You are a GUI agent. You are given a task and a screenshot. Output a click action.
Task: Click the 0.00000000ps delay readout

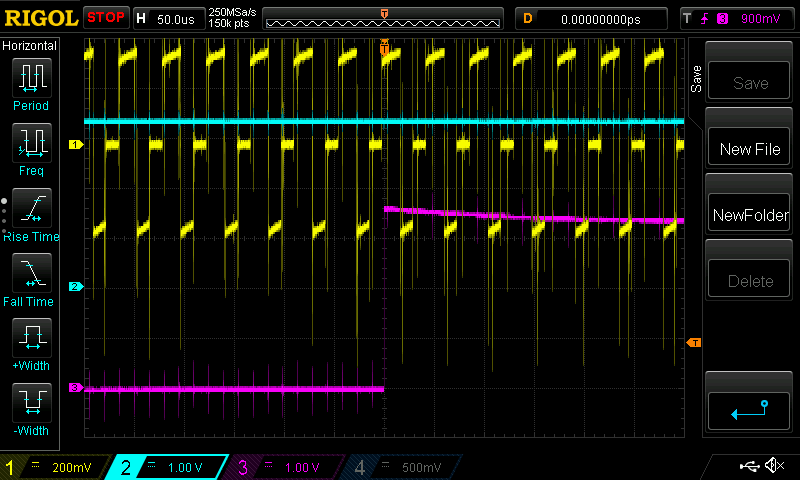(x=601, y=19)
